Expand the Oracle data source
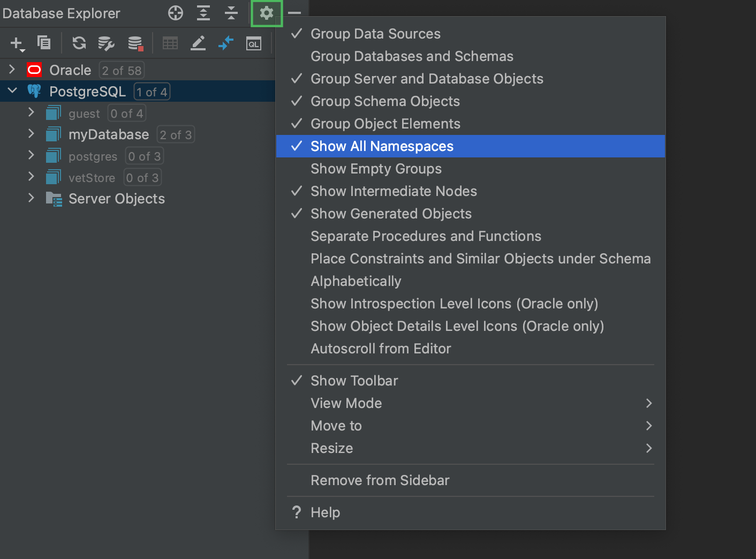Viewport: 756px width, 559px height. (x=11, y=70)
